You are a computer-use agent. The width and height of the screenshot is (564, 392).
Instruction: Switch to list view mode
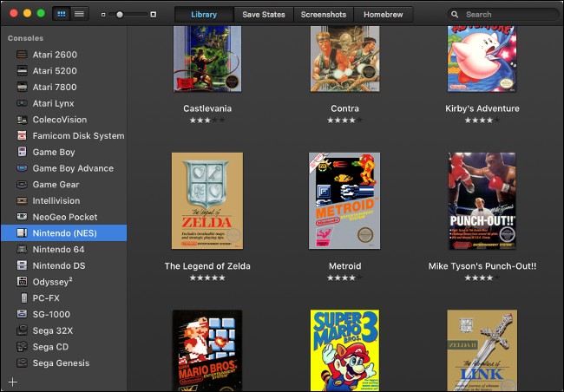pyautogui.click(x=79, y=14)
